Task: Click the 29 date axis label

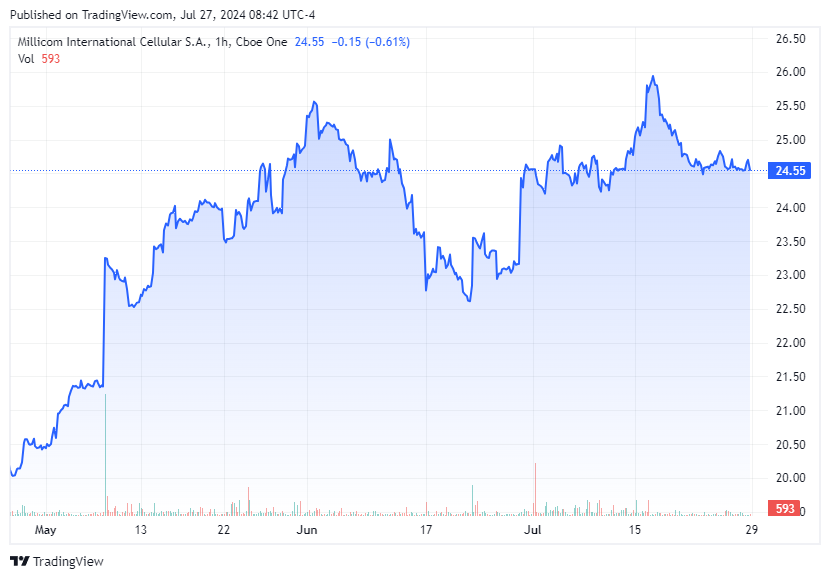Action: click(x=749, y=530)
